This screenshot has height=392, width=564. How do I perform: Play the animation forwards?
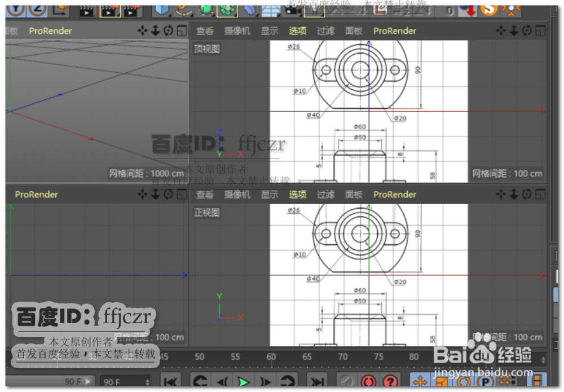coord(244,381)
